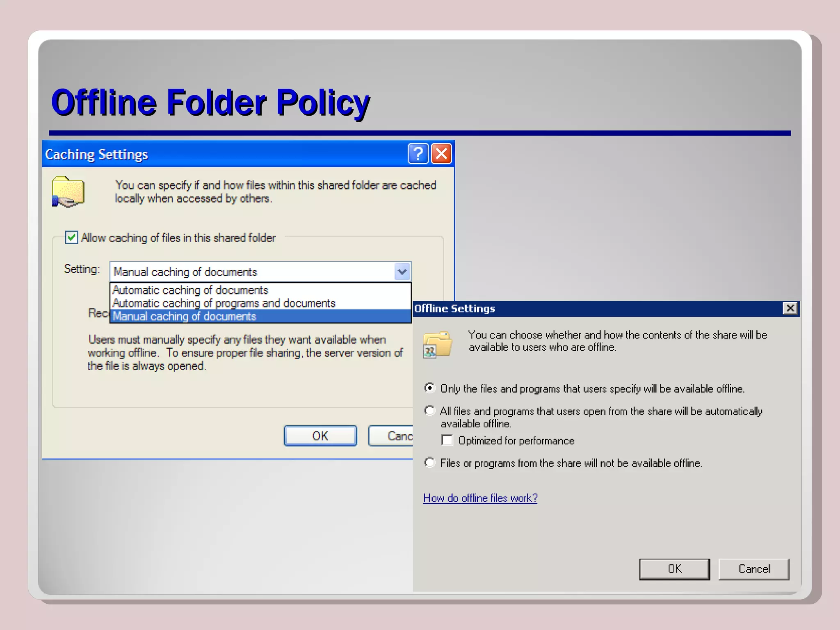Select highlighted Manual caching of documents entry
This screenshot has height=630, width=840.
(x=260, y=316)
